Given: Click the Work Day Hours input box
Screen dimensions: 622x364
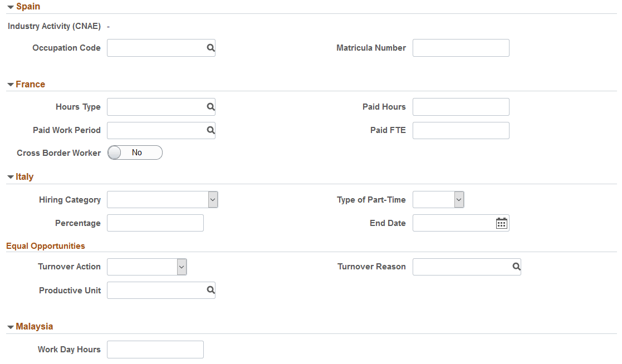Looking at the screenshot, I should click(155, 350).
